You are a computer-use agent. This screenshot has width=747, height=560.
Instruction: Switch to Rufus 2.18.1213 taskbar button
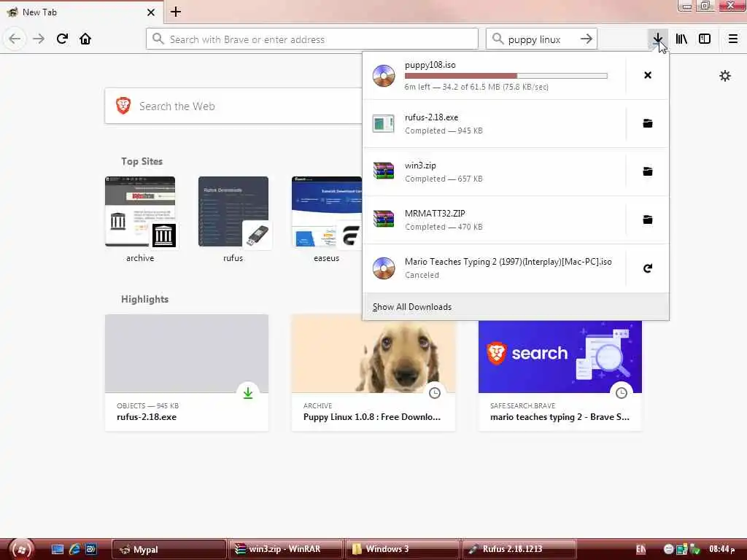pos(519,549)
